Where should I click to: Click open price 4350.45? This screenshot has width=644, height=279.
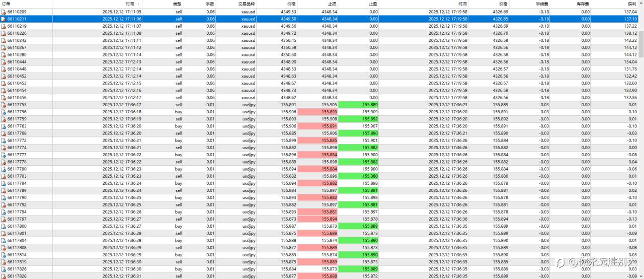[x=288, y=40]
